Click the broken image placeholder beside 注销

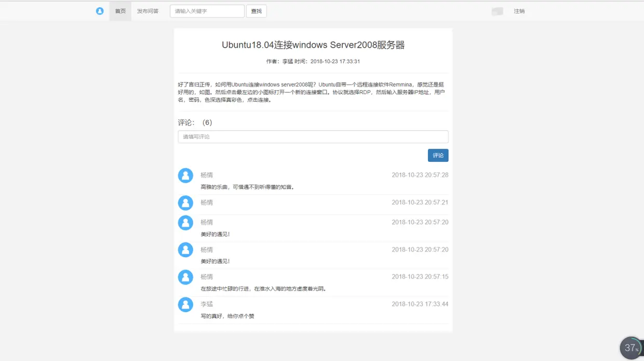click(497, 10)
